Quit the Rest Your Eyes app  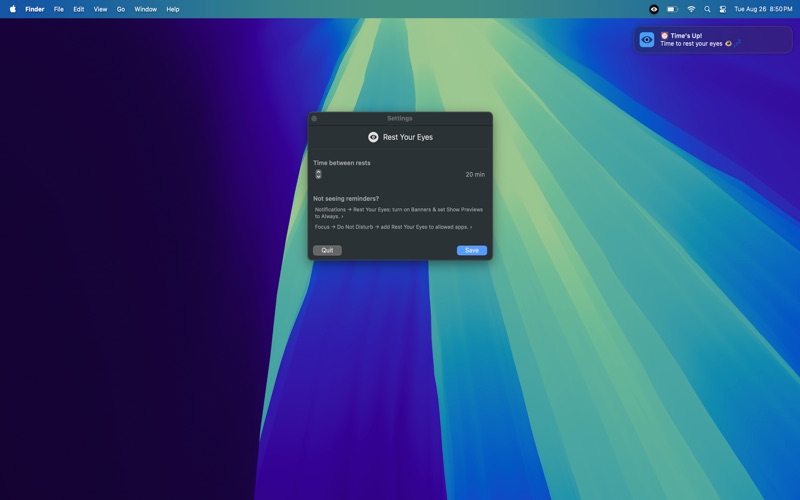[x=327, y=251]
